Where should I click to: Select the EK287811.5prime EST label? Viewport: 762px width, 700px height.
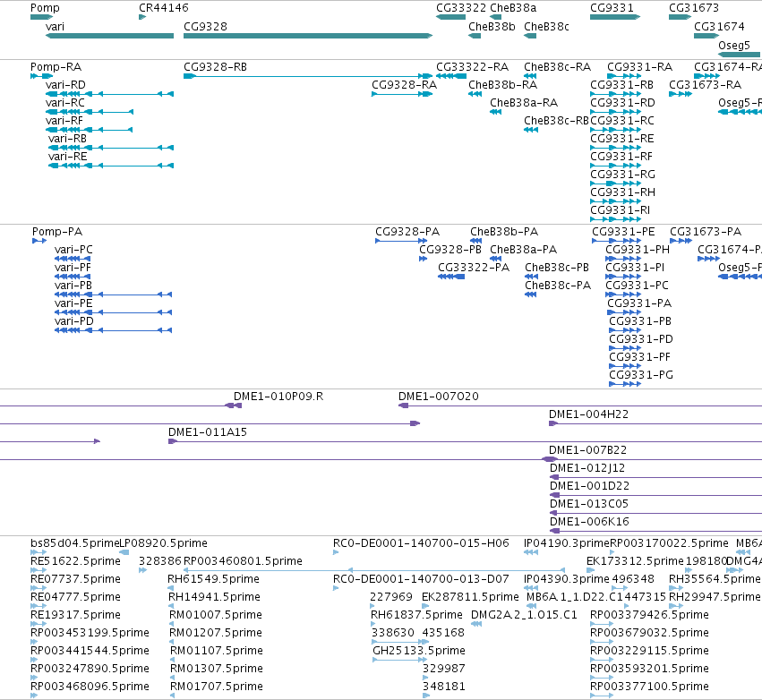pyautogui.click(x=470, y=597)
